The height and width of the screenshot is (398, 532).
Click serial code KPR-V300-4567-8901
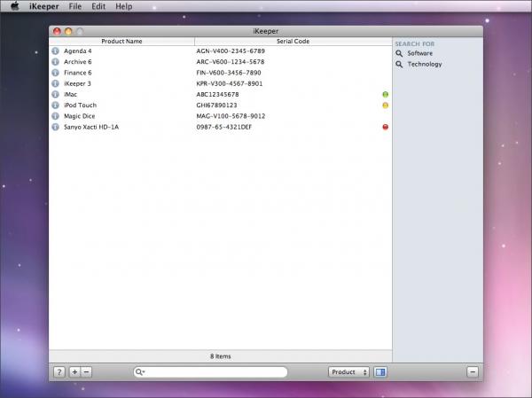[x=230, y=83]
